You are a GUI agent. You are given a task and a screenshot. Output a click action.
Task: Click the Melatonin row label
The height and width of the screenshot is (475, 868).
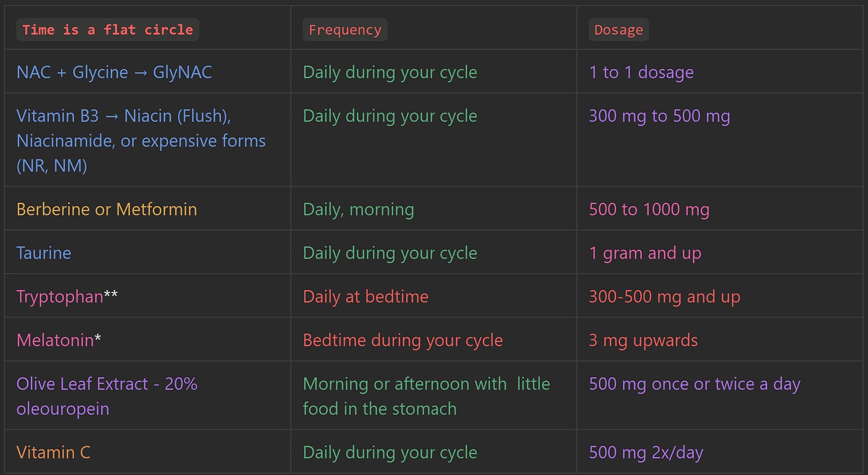59,340
